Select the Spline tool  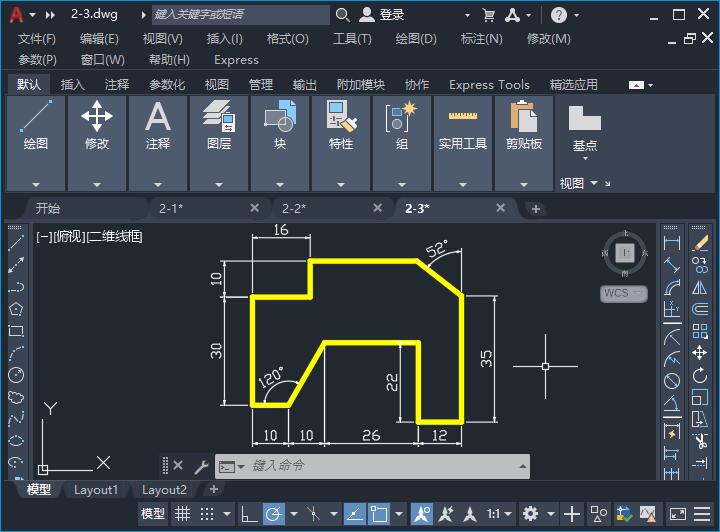pyautogui.click(x=16, y=419)
